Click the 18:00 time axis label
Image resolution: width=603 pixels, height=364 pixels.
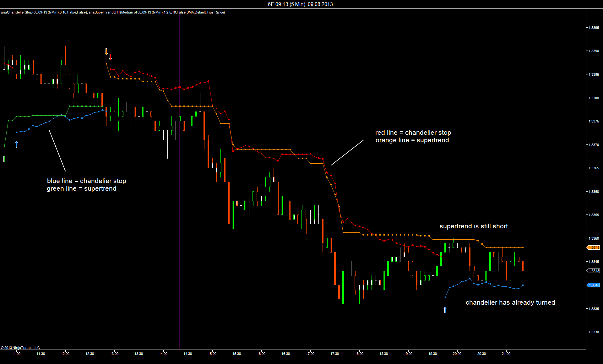pos(359,354)
